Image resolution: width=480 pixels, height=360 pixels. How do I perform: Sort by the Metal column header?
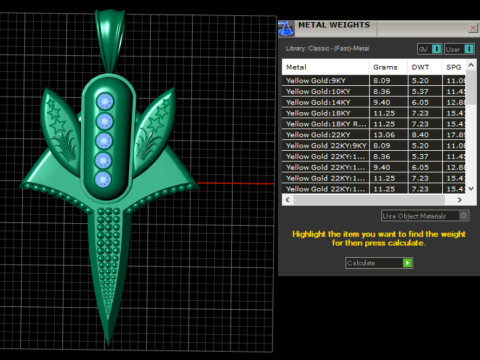[x=325, y=67]
